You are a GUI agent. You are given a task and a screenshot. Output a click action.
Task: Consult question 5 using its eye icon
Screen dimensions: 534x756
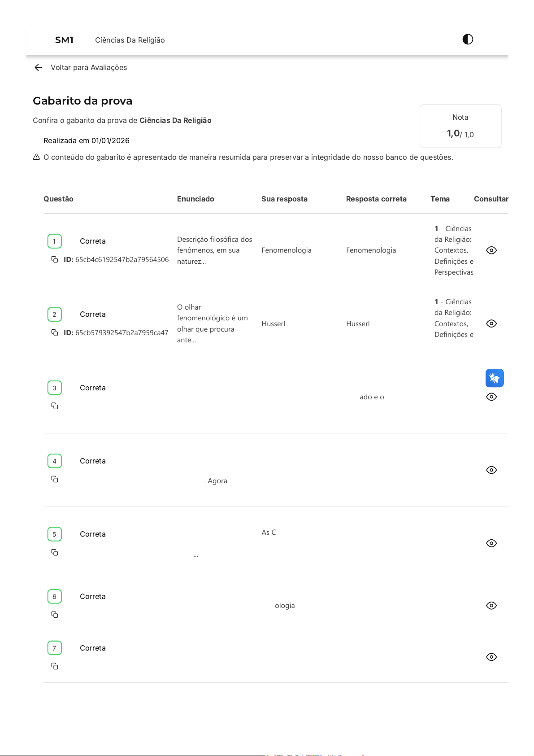click(491, 543)
